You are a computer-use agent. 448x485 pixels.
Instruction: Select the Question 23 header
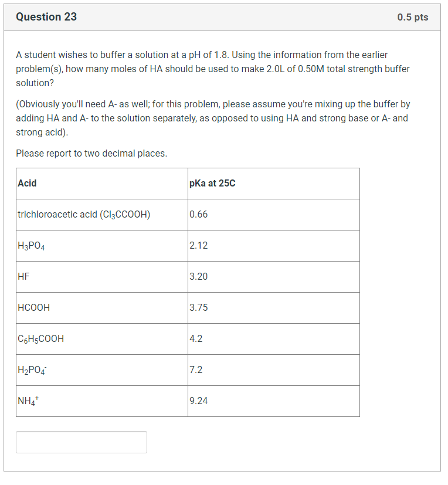tap(46, 17)
